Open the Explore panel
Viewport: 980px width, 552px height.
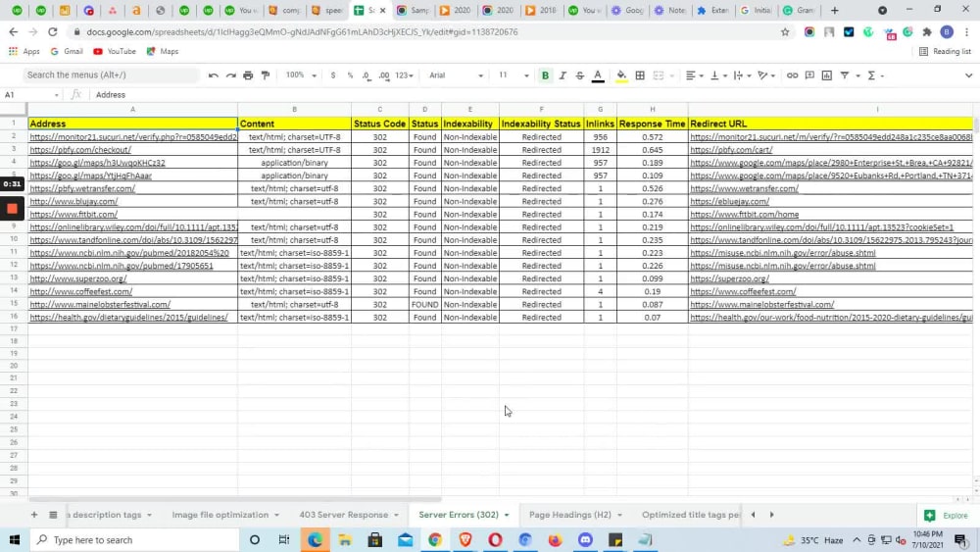(x=947, y=515)
